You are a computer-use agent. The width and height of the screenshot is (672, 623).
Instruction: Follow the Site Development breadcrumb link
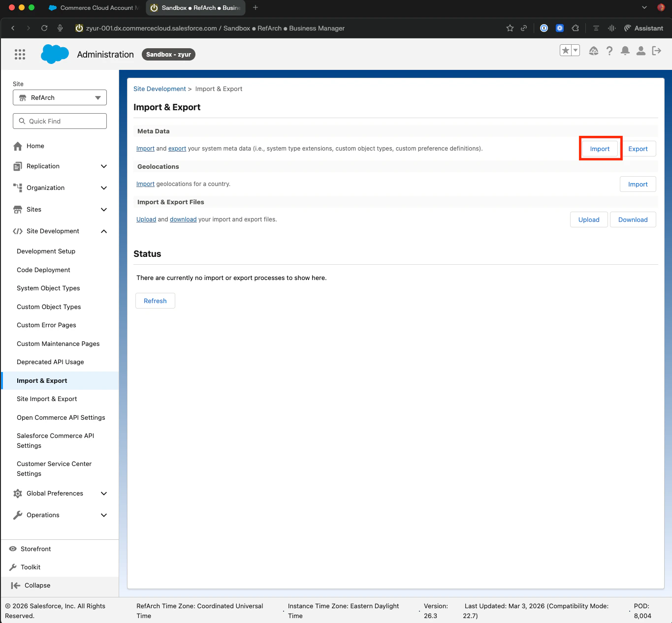click(x=160, y=89)
